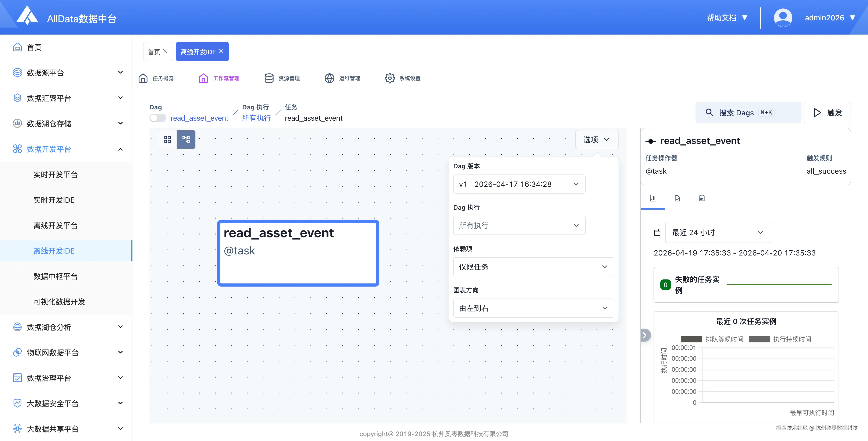Close the 离线开发IDE tab

click(x=221, y=51)
